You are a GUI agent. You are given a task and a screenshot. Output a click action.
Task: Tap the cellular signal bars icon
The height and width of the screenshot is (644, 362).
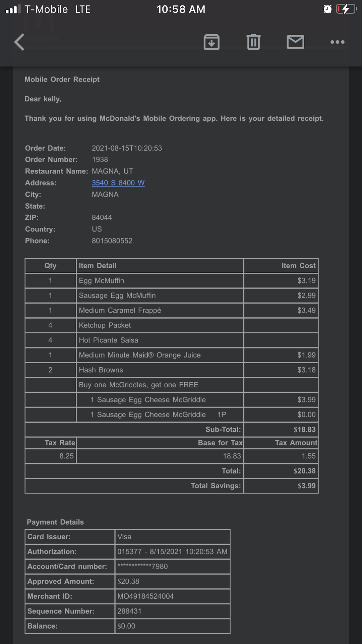tap(13, 9)
